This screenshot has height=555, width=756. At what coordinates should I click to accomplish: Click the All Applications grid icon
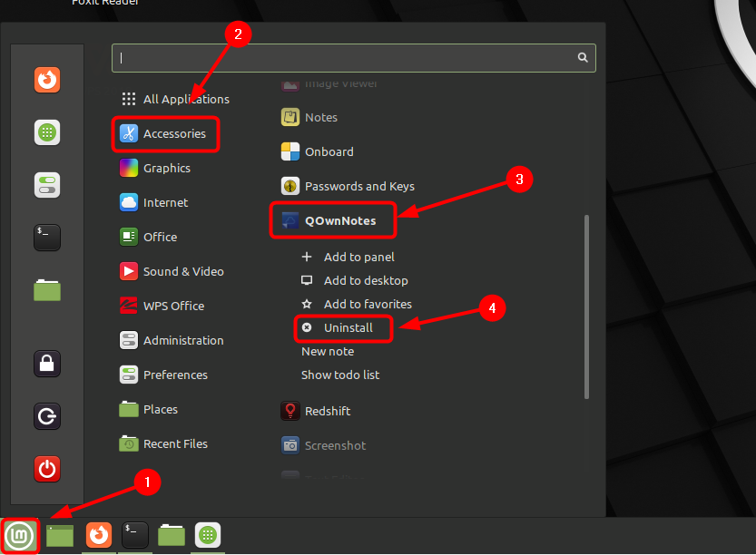point(129,99)
